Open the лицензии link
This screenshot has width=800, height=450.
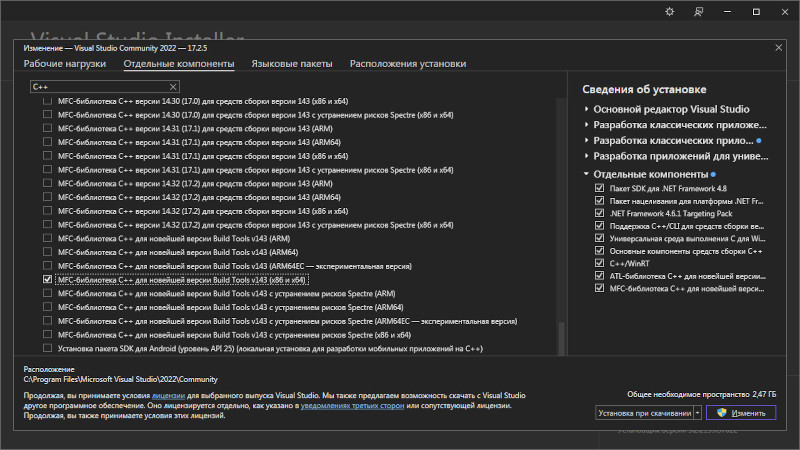point(168,395)
